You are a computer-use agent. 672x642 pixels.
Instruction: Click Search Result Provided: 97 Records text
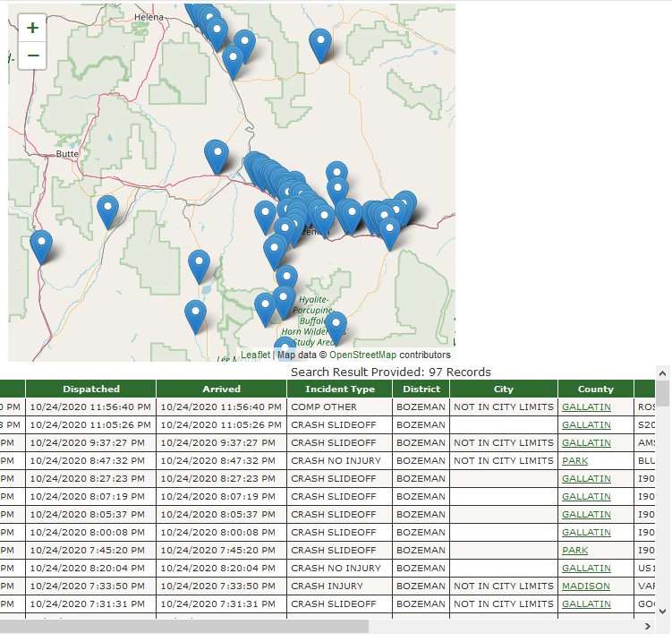pyautogui.click(x=391, y=372)
